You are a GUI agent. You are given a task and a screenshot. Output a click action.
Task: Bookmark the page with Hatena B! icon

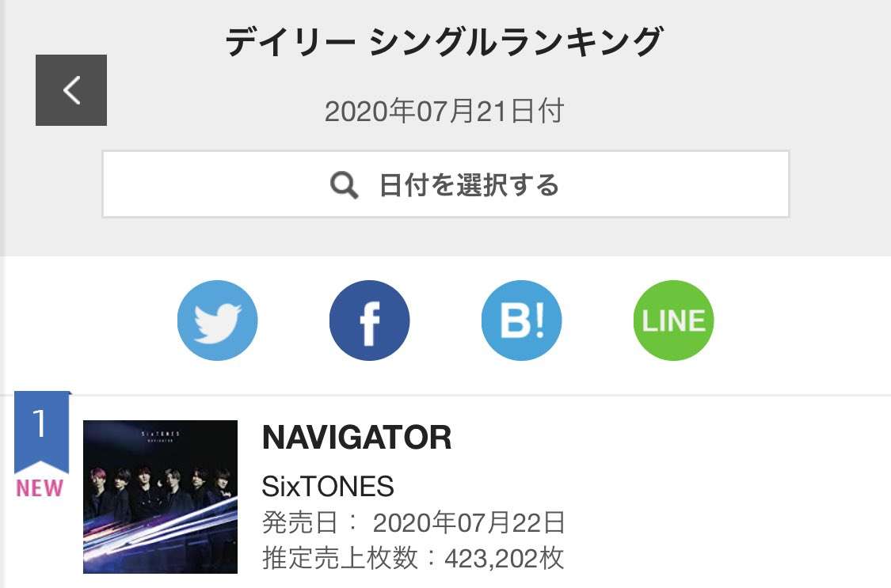tap(522, 320)
